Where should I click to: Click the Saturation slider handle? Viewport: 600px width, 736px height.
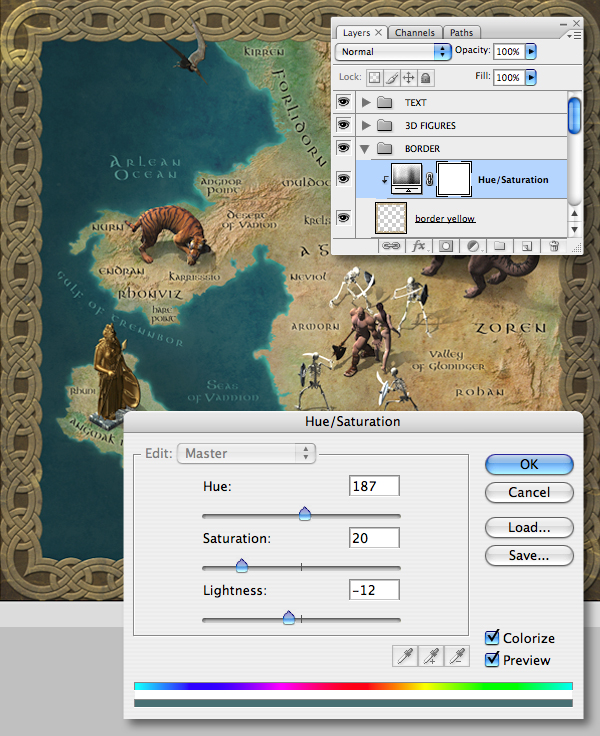click(242, 566)
